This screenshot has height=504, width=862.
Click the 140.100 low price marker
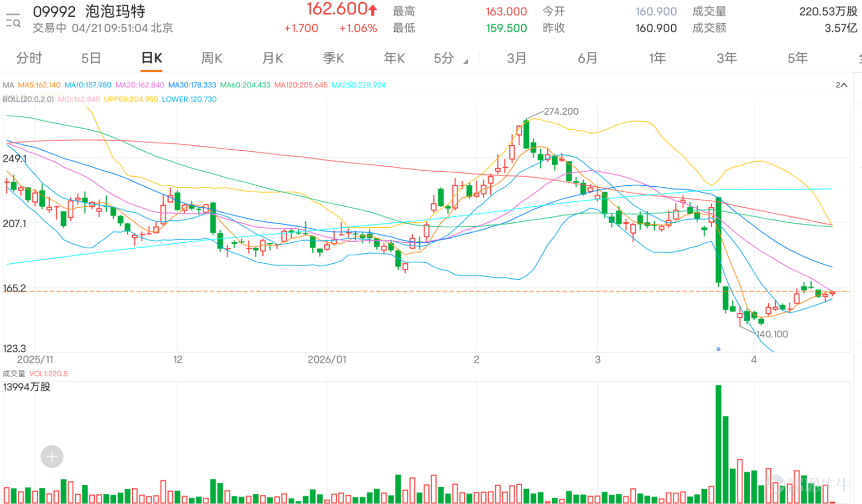tap(772, 334)
